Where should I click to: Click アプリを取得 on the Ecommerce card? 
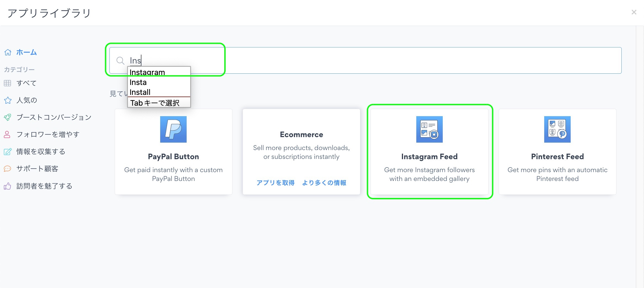tap(275, 183)
